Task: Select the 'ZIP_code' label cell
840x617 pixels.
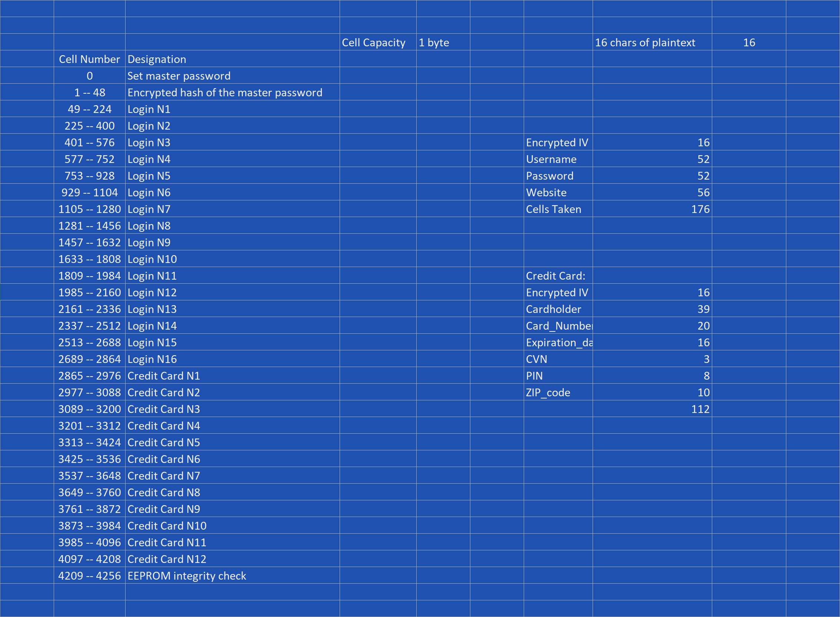Action: [x=558, y=392]
